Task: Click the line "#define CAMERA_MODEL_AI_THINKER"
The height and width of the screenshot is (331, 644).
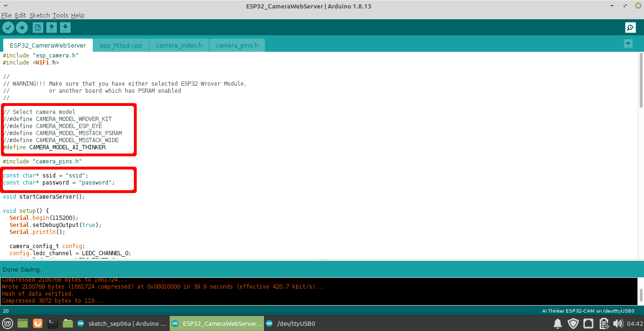Action: point(54,147)
